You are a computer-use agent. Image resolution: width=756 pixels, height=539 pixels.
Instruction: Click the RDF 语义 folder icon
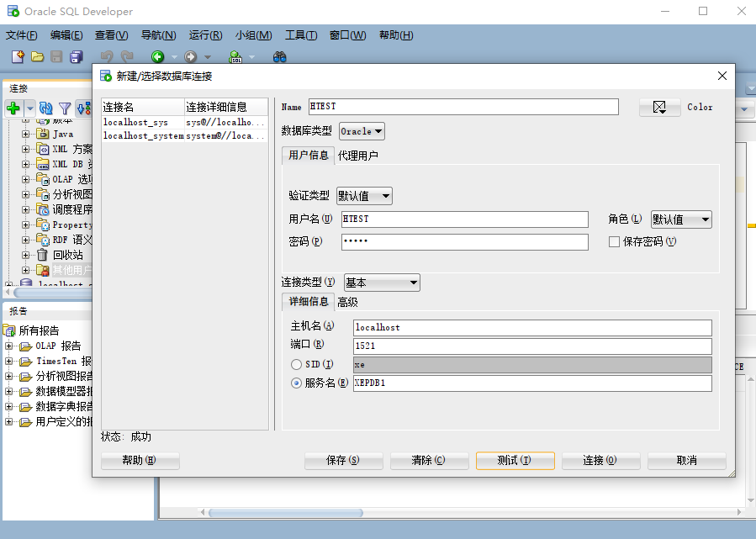(x=43, y=240)
